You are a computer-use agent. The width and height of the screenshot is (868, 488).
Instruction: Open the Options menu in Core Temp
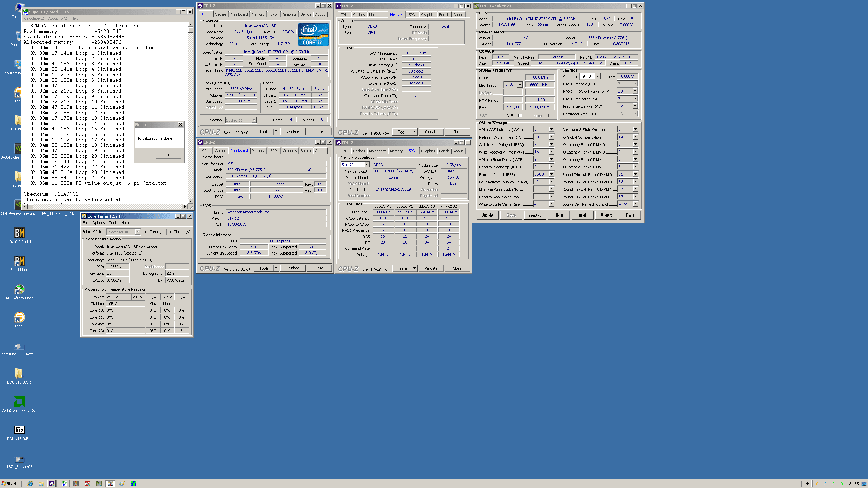point(98,223)
